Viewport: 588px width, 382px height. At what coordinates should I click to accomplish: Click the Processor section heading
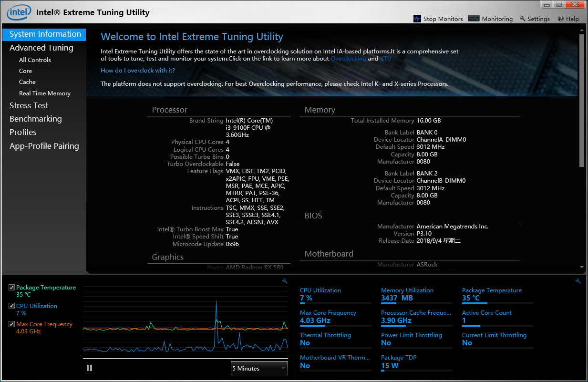click(170, 110)
